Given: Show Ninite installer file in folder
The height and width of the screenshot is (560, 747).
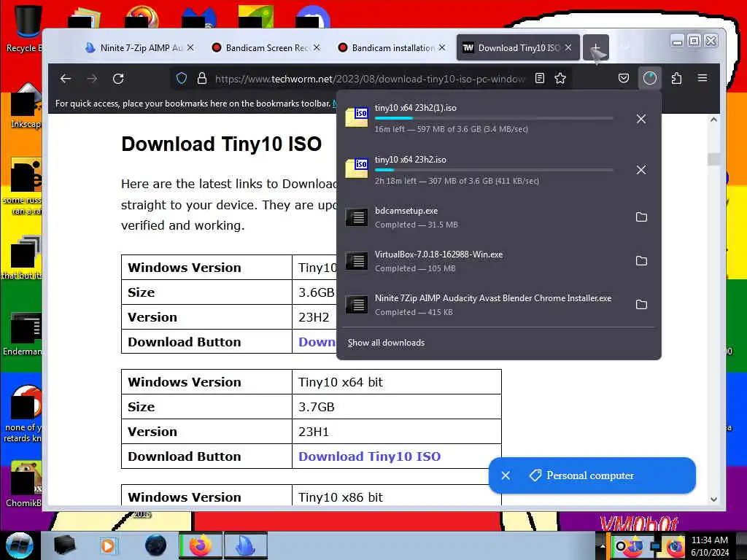Looking at the screenshot, I should click(x=642, y=305).
